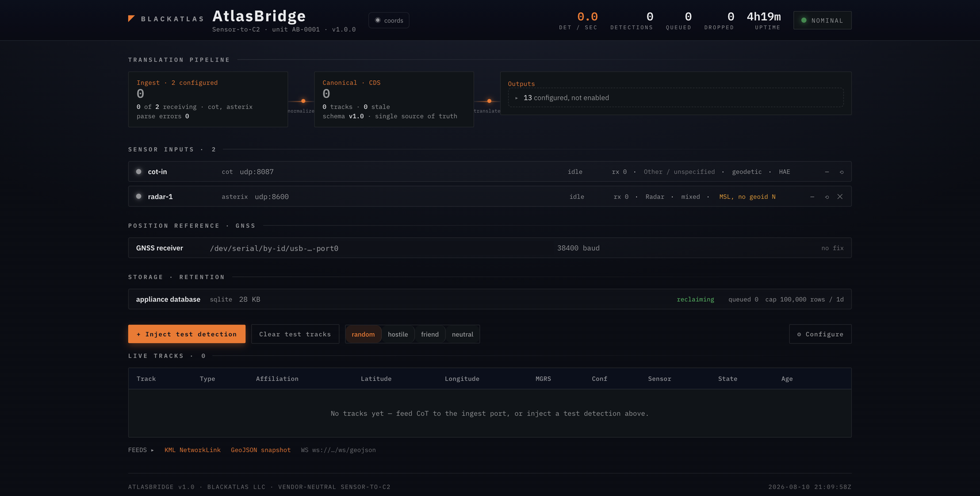Image resolution: width=980 pixels, height=496 pixels.
Task: Open the GeoJSON snapshot feed
Action: pos(261,450)
